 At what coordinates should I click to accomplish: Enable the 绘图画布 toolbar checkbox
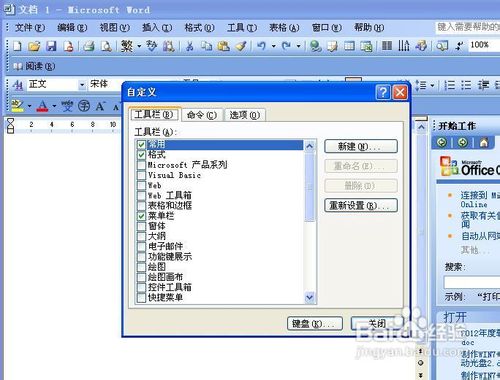click(141, 277)
